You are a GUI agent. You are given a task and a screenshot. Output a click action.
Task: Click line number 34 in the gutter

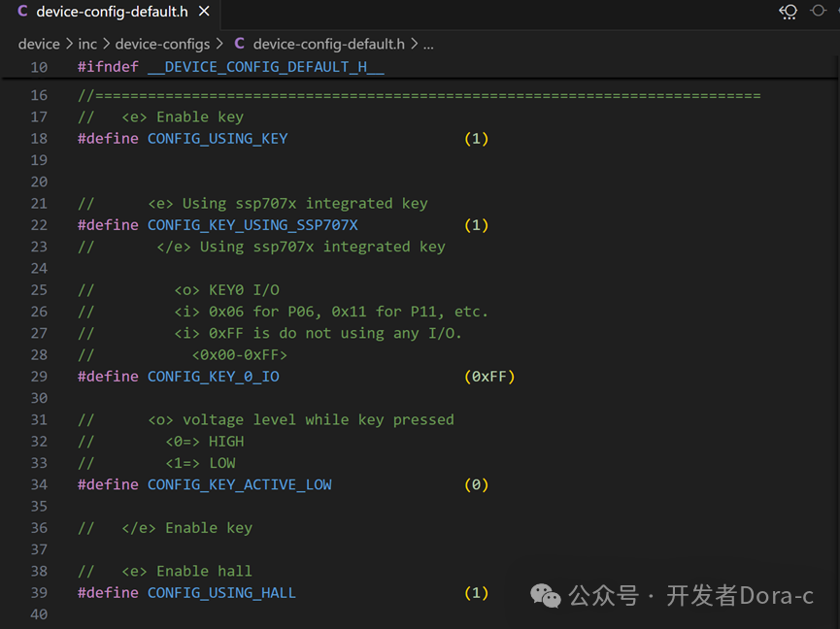coord(38,484)
